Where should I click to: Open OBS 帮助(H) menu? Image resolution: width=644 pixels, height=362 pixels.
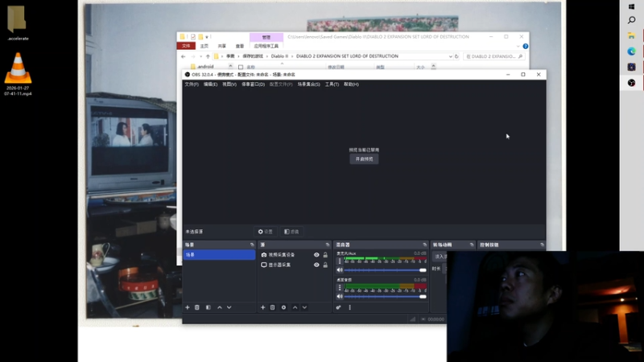pyautogui.click(x=351, y=84)
